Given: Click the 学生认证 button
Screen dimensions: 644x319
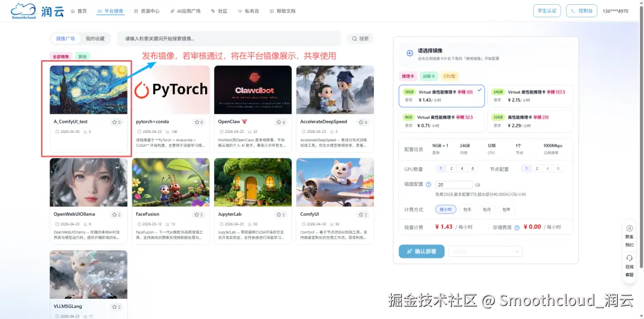Looking at the screenshot, I should [547, 11].
